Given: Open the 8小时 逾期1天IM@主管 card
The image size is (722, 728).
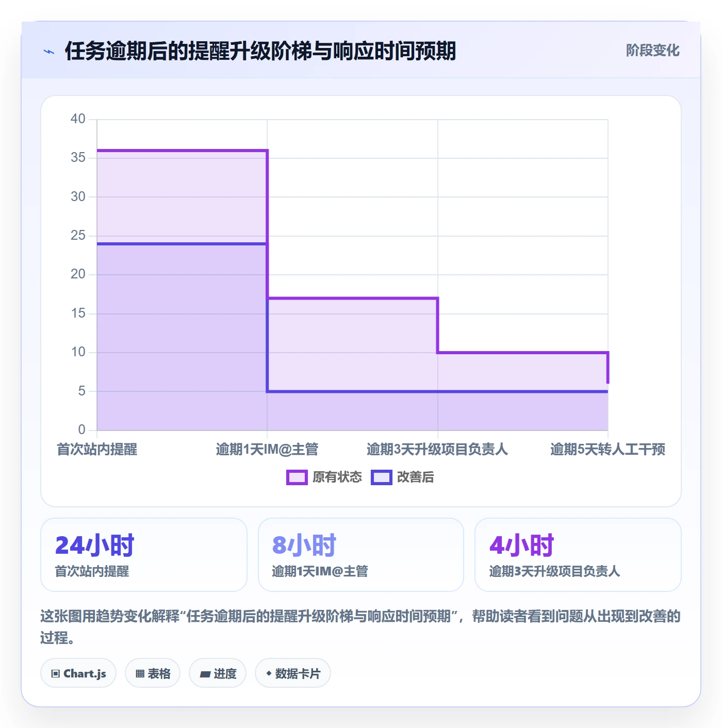Looking at the screenshot, I should (x=361, y=555).
